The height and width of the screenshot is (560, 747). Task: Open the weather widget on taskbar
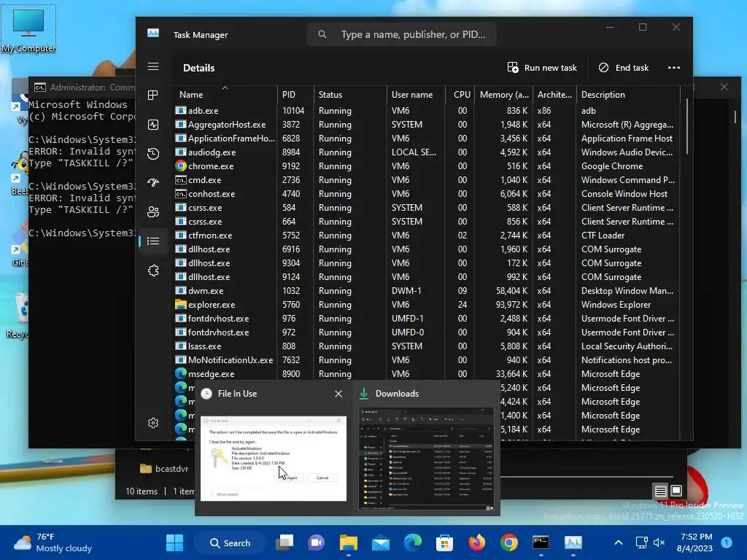(53, 542)
